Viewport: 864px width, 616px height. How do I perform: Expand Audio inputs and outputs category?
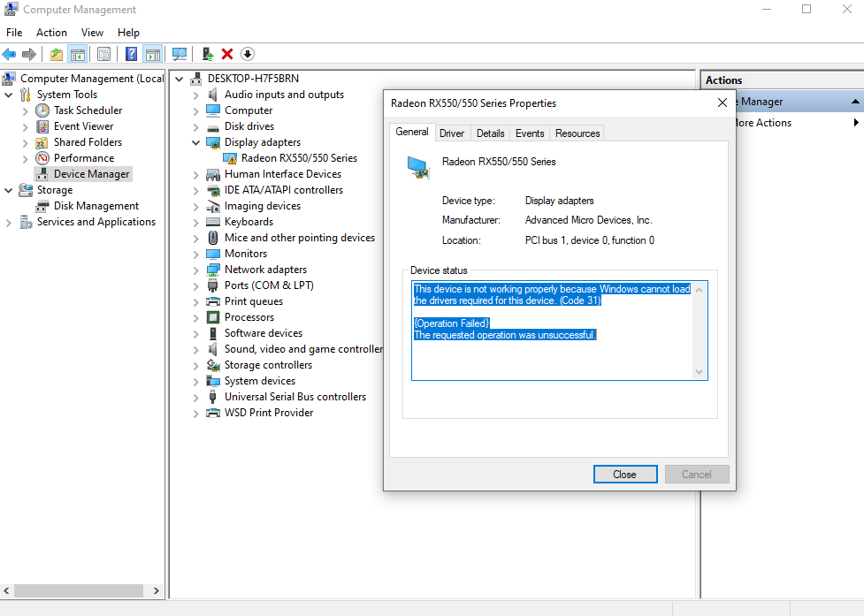tap(195, 95)
